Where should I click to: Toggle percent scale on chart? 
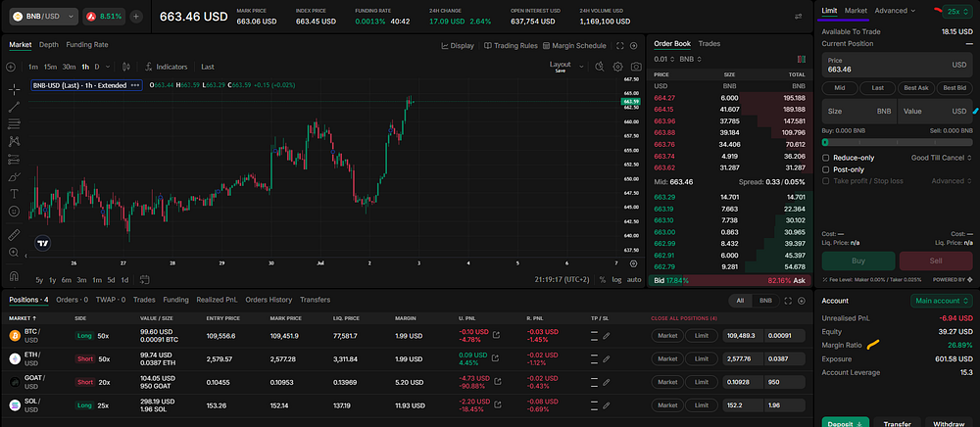click(603, 280)
